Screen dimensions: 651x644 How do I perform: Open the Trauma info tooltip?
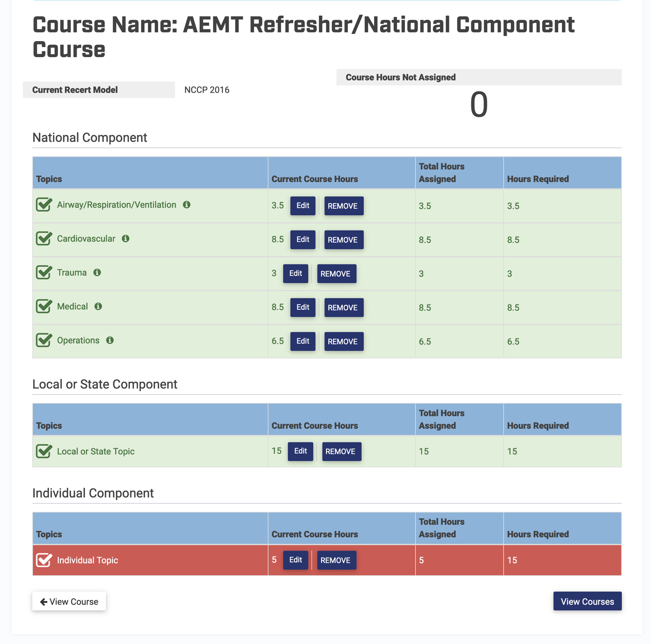[98, 272]
